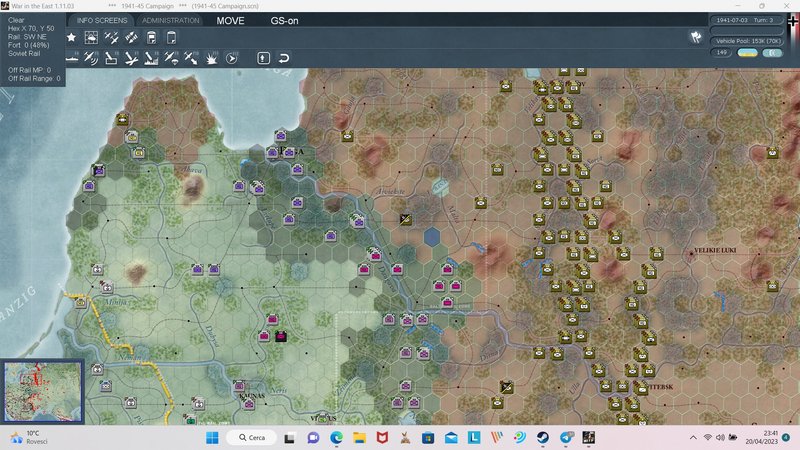The width and height of the screenshot is (800, 450).
Task: Click the highlighted blue hex on the map
Action: click(432, 237)
